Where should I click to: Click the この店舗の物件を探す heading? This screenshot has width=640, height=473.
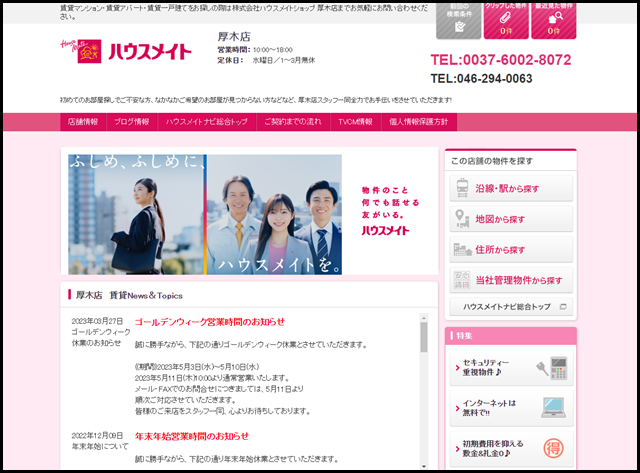coord(492,161)
